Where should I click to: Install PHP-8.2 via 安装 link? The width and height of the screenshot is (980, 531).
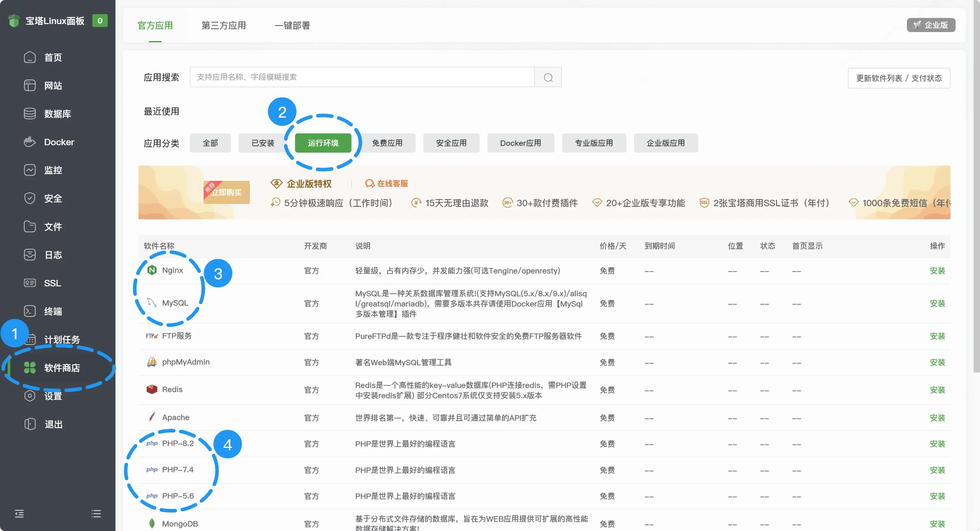click(937, 444)
